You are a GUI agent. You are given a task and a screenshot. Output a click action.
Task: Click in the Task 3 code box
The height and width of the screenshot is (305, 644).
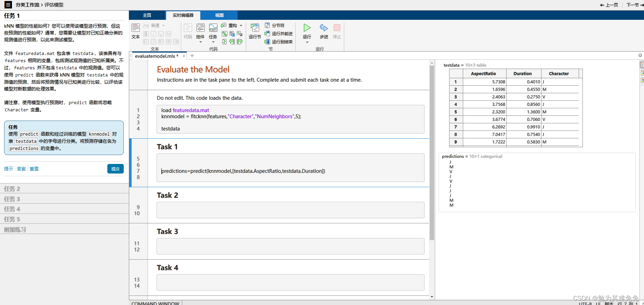290,246
